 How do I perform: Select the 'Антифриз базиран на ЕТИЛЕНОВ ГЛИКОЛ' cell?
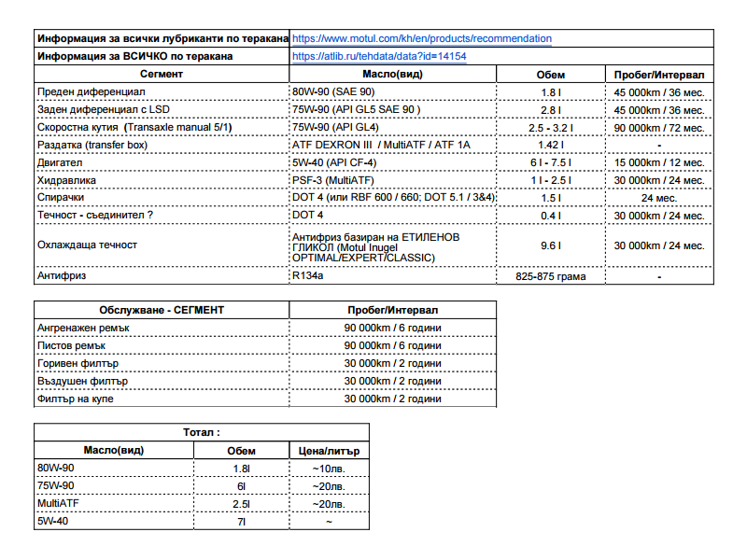point(392,247)
